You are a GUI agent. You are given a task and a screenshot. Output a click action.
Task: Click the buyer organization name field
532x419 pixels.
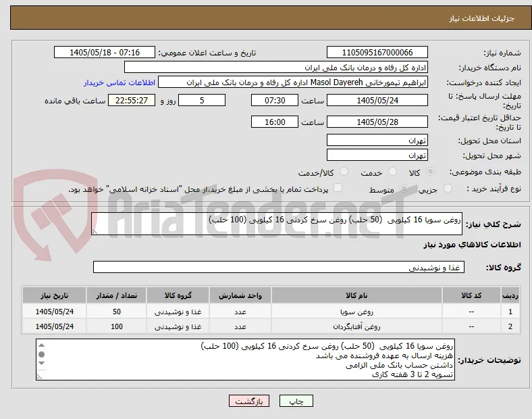(276, 67)
